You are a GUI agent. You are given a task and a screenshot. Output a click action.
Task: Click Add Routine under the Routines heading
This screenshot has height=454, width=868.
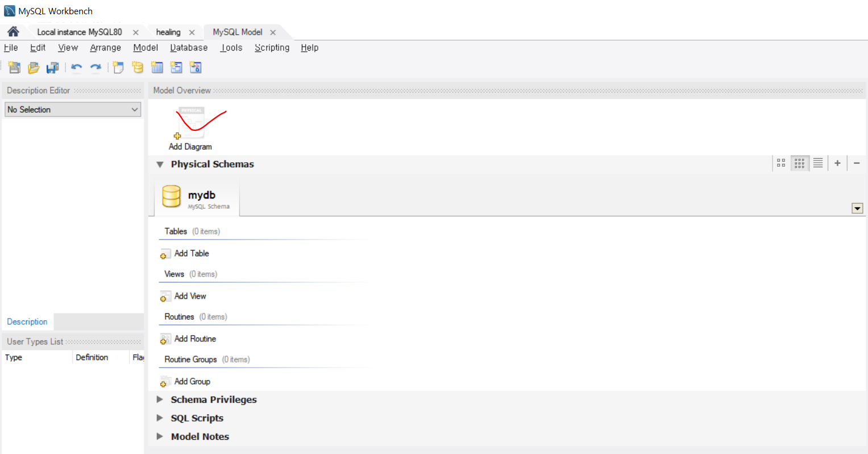click(189, 339)
